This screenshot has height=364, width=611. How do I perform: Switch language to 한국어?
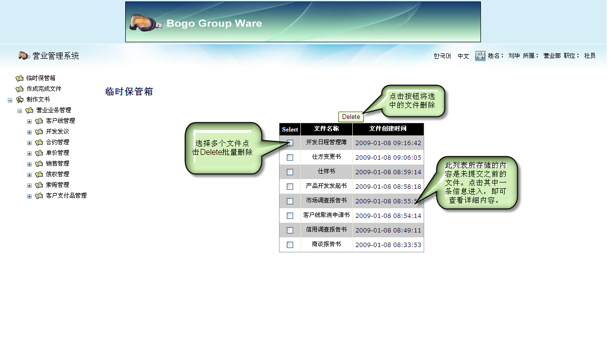pyautogui.click(x=442, y=56)
